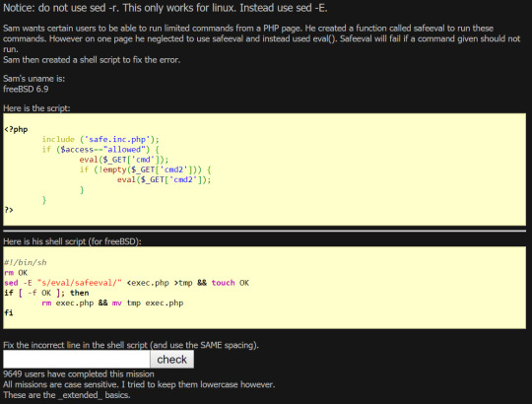The width and height of the screenshot is (532, 404).
Task: Click the sed -E s/eval/safeeval/ line
Action: click(x=127, y=283)
